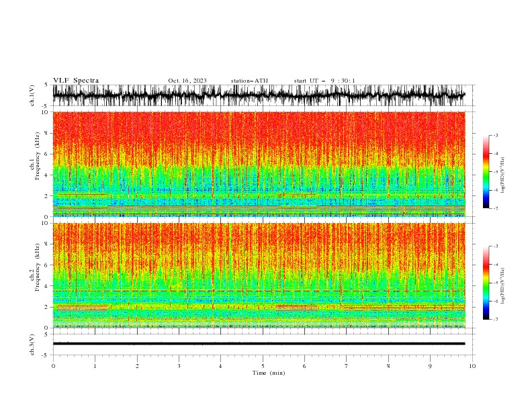The width and height of the screenshot is (532, 411).
Task: Click the ch.3(V) axis label
Action: pyautogui.click(x=32, y=345)
